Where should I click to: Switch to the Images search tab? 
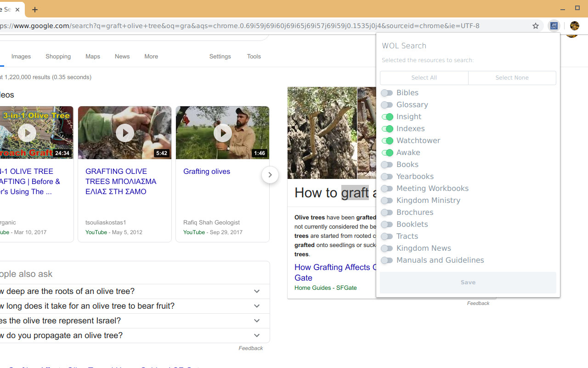pos(21,57)
